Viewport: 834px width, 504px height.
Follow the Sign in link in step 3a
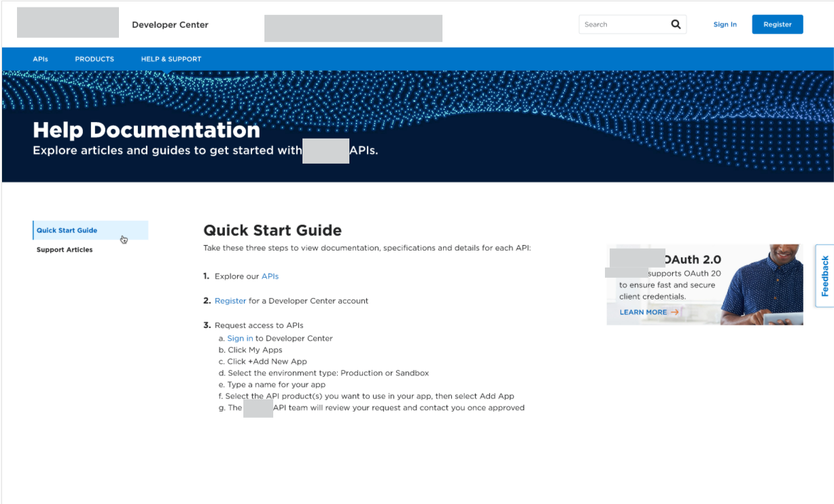[240, 338]
